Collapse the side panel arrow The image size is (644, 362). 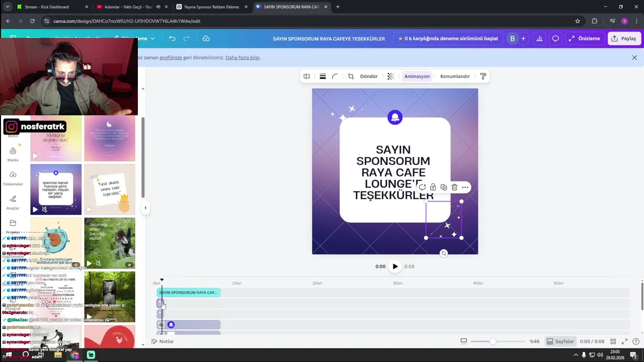click(x=145, y=208)
